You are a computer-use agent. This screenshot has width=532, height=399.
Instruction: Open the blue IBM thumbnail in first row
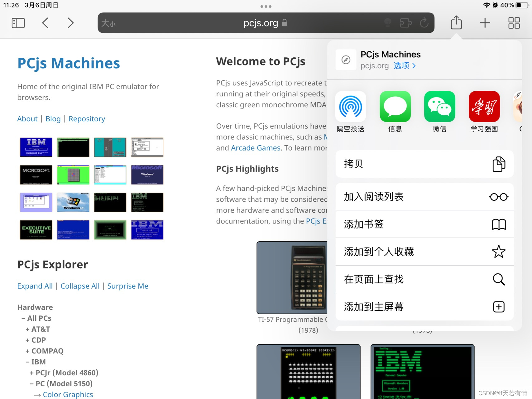pos(36,147)
